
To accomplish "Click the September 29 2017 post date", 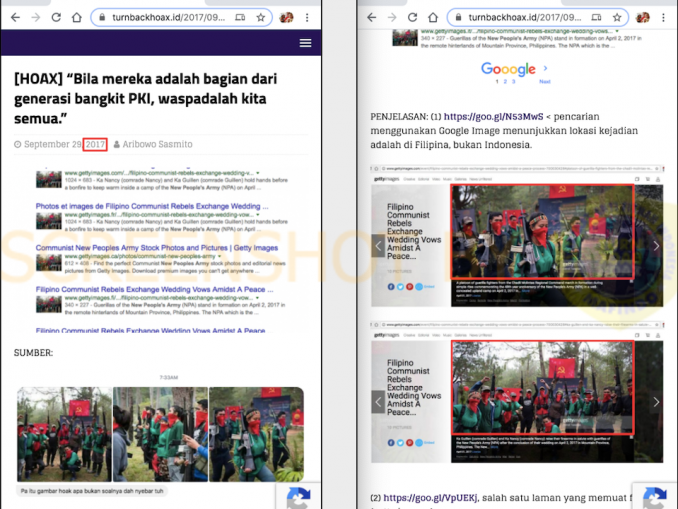I will point(65,144).
